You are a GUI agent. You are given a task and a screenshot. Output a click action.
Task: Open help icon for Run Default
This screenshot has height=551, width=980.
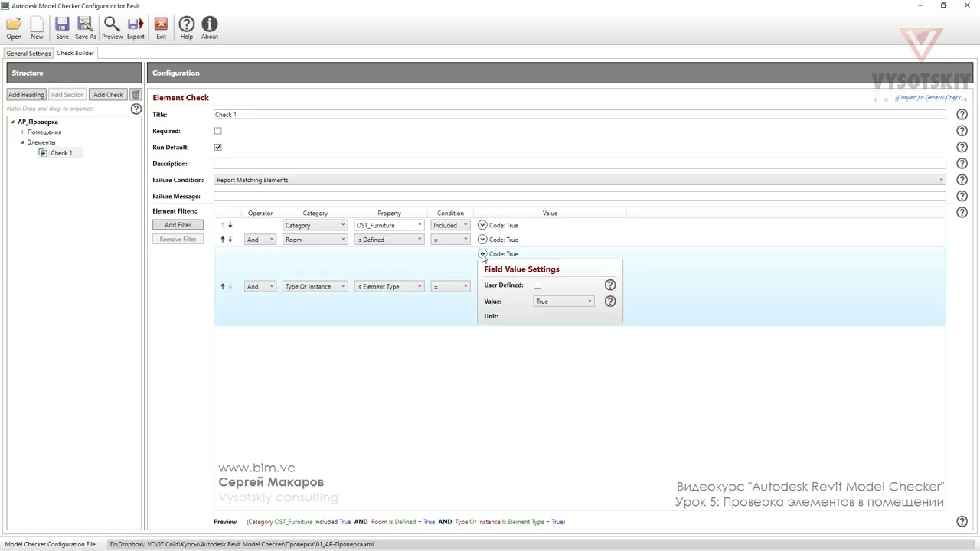tap(962, 147)
